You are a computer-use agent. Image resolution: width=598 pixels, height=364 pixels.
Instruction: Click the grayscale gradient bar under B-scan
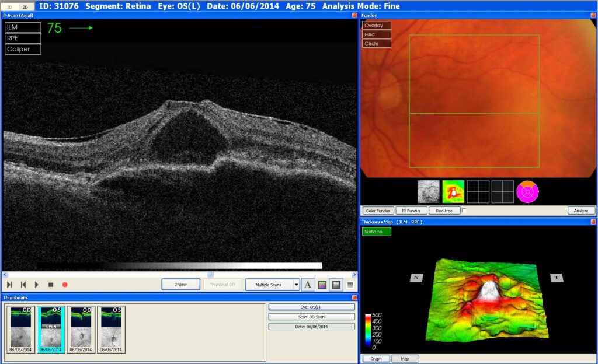point(179,266)
